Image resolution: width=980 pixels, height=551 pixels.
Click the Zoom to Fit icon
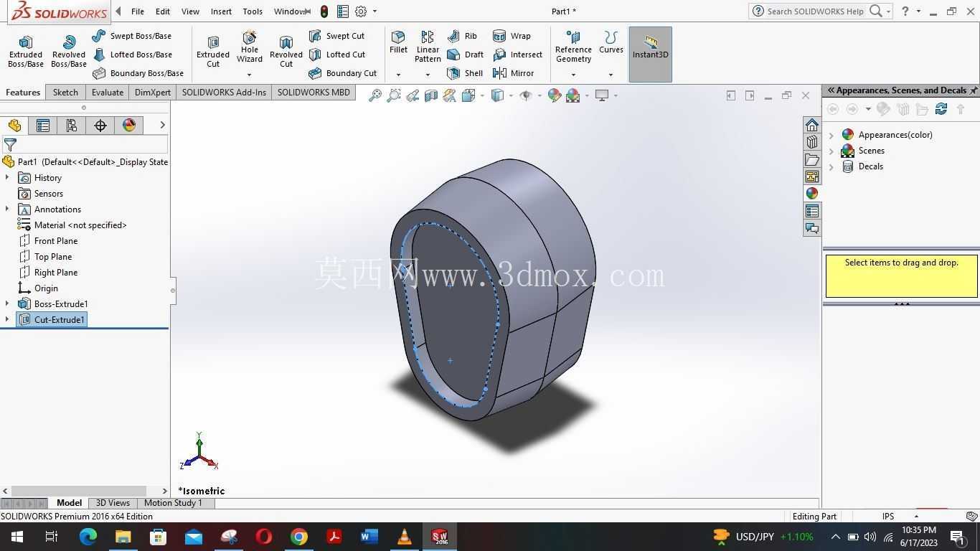point(374,95)
